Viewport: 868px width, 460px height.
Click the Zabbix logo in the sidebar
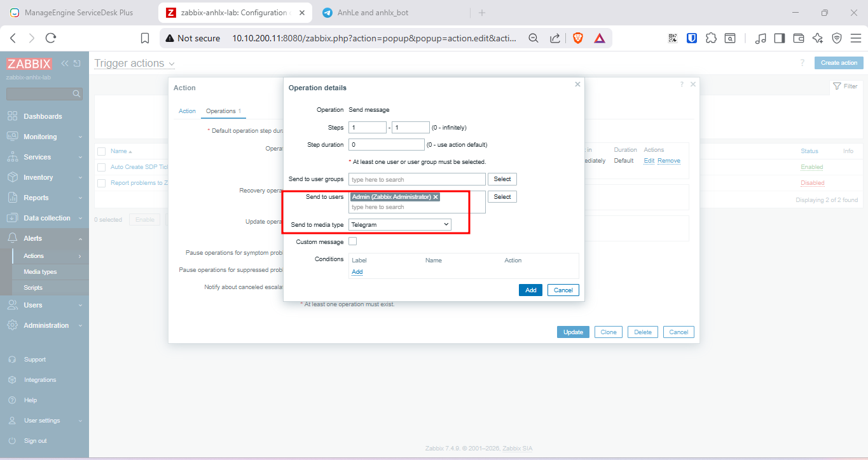(29, 64)
